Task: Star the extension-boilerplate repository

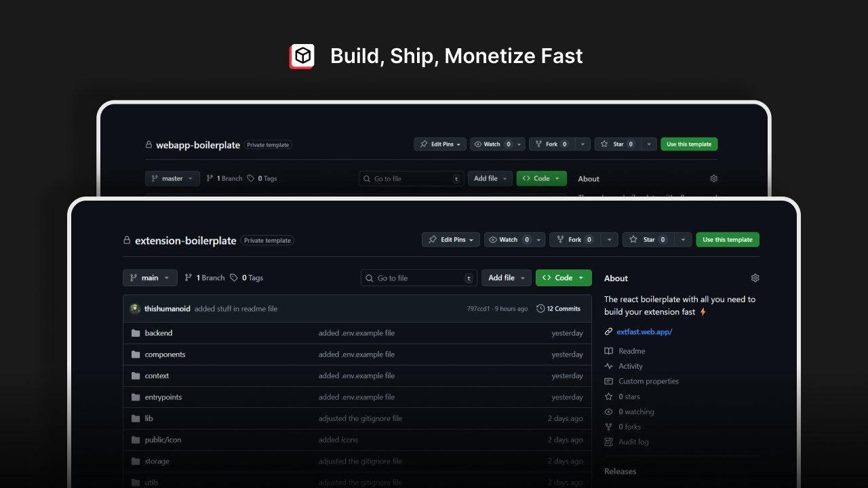Action: [x=648, y=240]
